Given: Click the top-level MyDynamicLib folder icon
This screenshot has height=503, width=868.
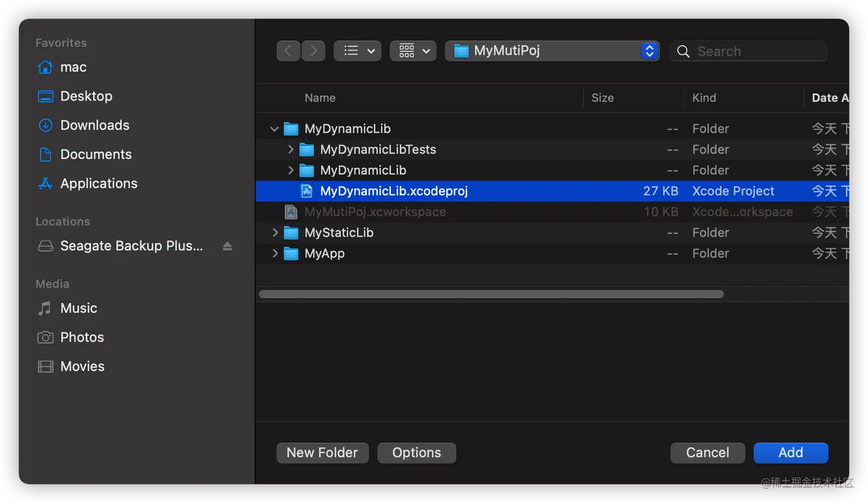Looking at the screenshot, I should tap(291, 129).
